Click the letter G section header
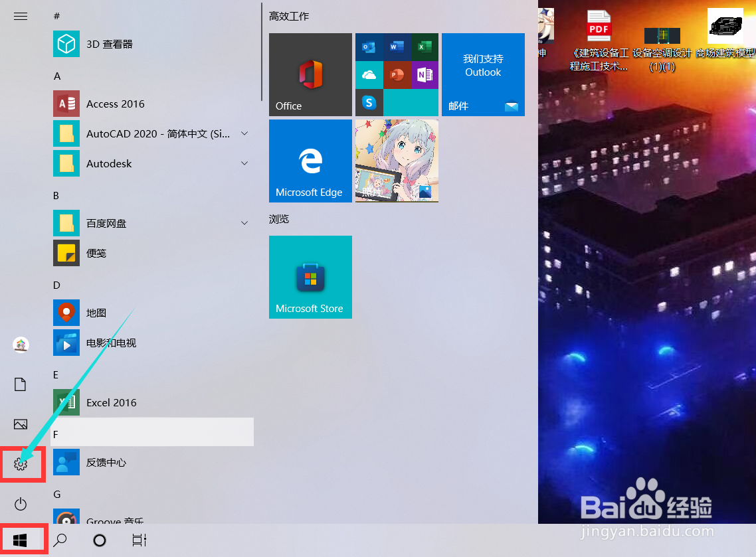Viewport: 756px width, 557px height. pos(57,495)
